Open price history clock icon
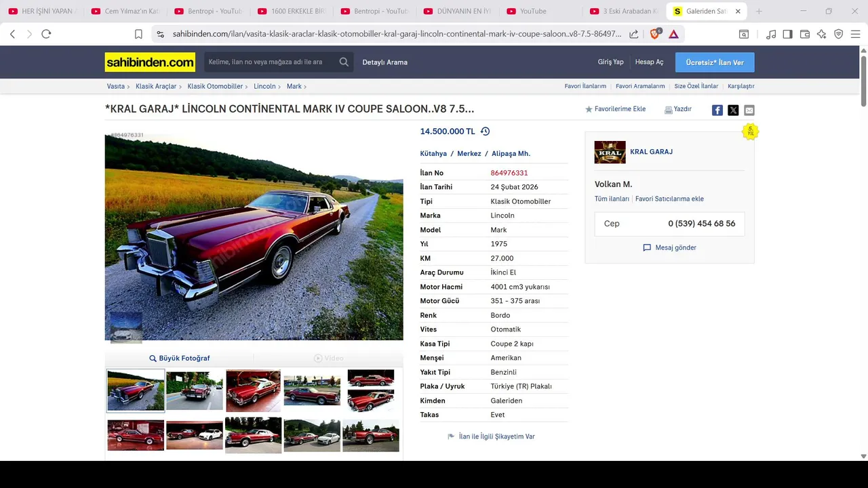This screenshot has height=488, width=868. (x=485, y=131)
